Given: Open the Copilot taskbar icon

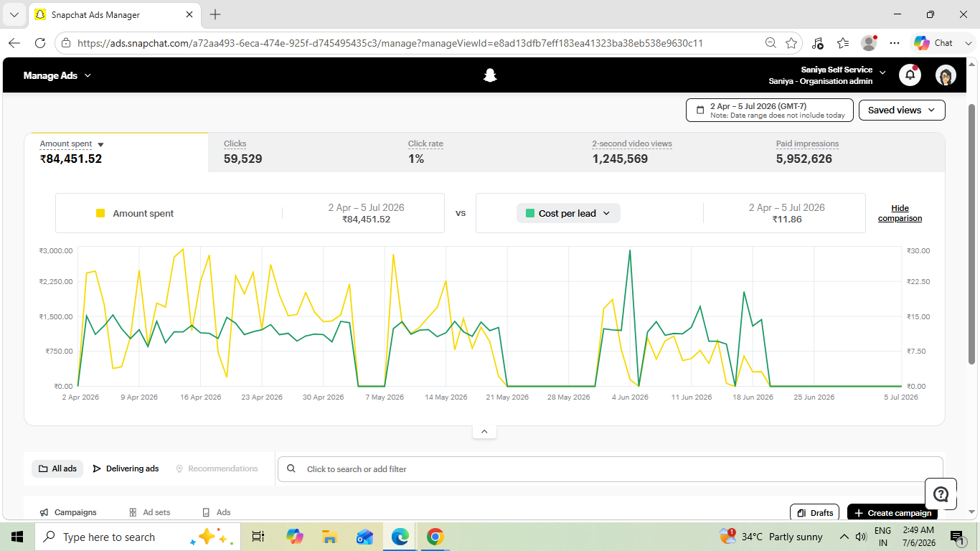Looking at the screenshot, I should coord(294,537).
